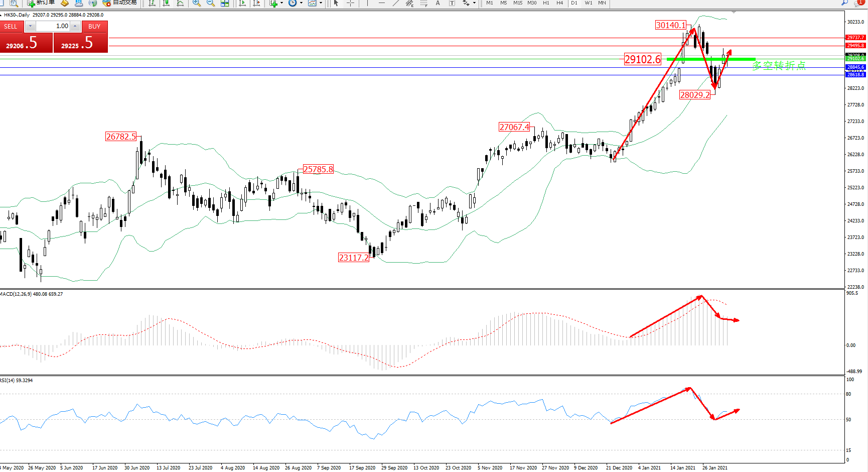Viewport: 868px width, 472px height.
Task: Decrease the lot volume with the down arrow
Action: 31,26
